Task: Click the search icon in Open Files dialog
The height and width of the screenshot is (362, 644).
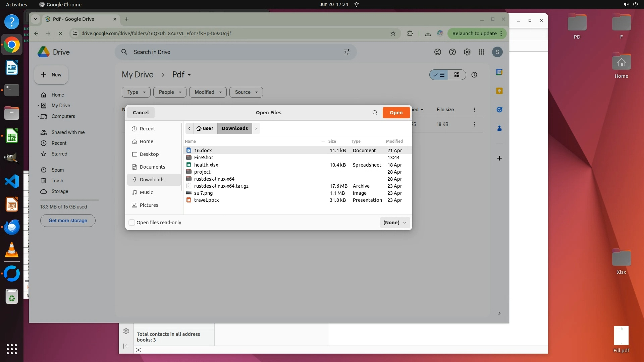Action: click(375, 113)
